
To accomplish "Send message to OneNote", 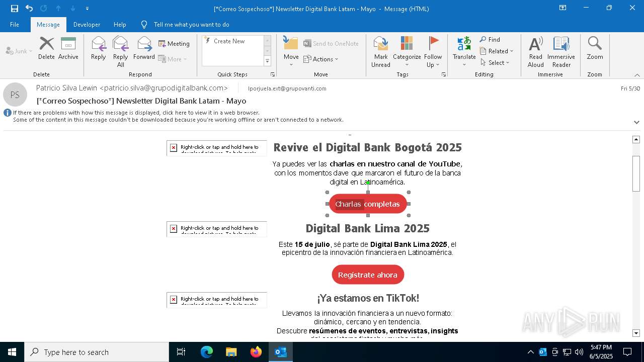I will (331, 44).
